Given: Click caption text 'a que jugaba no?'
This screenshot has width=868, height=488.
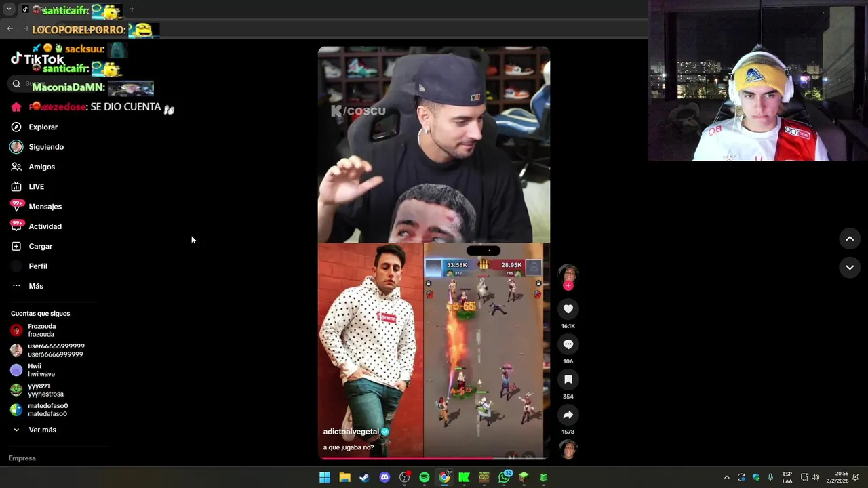Looking at the screenshot, I should pyautogui.click(x=349, y=447).
